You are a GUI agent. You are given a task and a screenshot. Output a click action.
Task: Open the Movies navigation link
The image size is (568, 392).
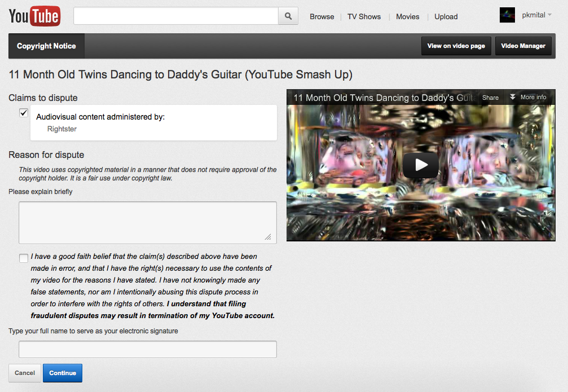(x=407, y=16)
